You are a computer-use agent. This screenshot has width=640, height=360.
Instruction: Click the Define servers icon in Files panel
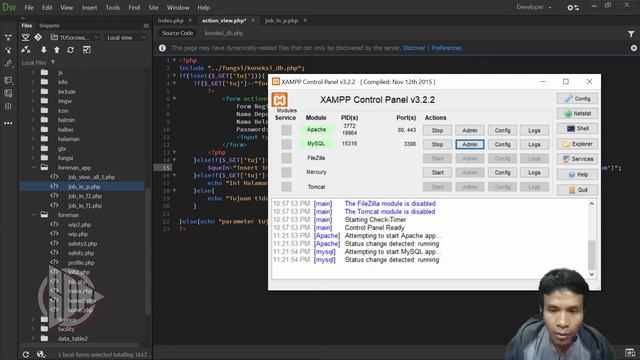coord(25,38)
